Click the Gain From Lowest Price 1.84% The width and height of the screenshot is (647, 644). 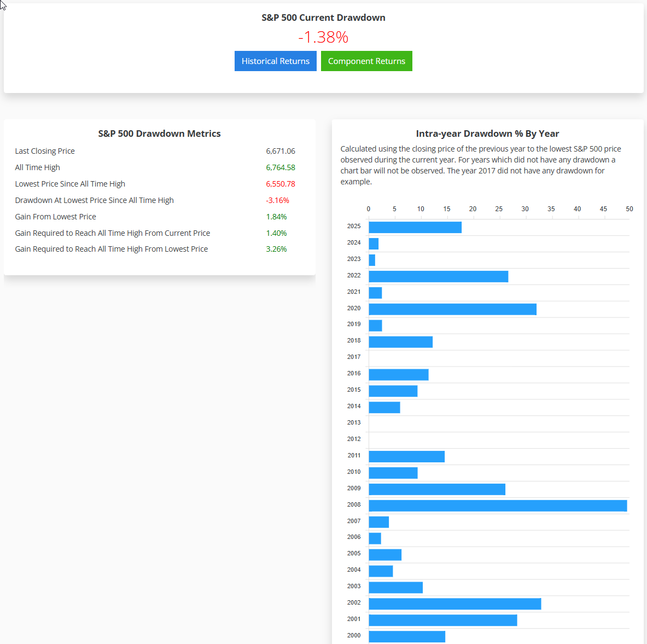[276, 217]
